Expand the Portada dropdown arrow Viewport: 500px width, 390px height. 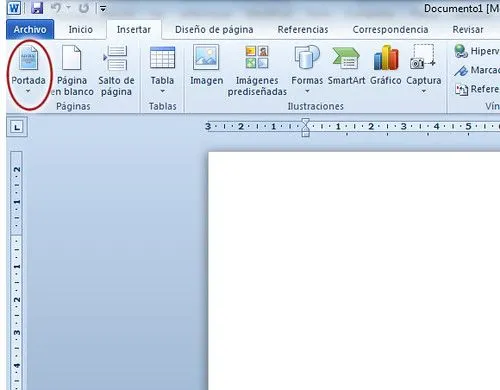(28, 91)
